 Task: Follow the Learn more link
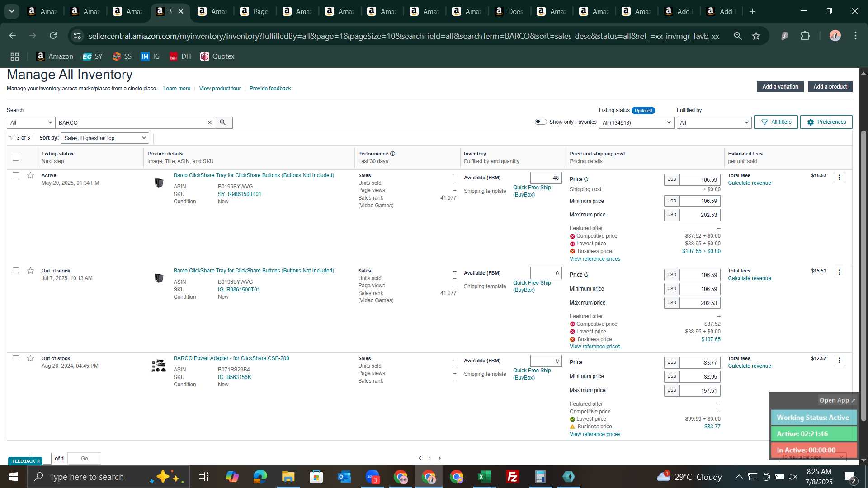point(177,89)
